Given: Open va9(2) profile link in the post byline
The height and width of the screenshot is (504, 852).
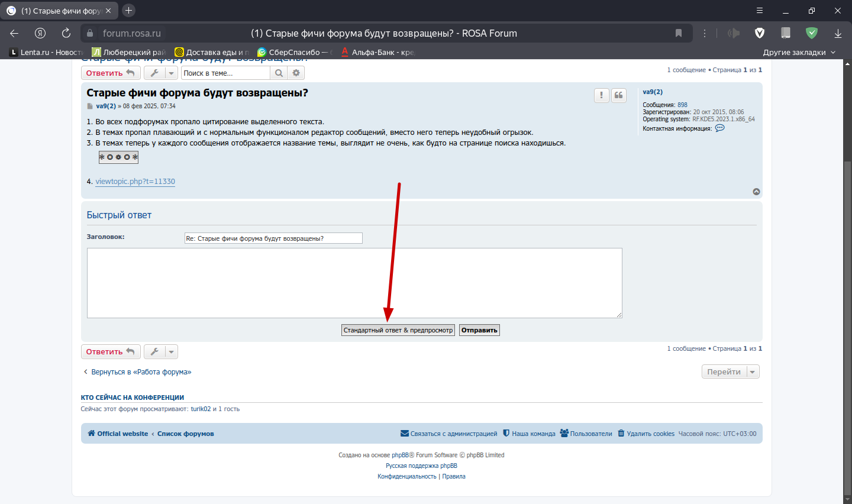Looking at the screenshot, I should 106,106.
